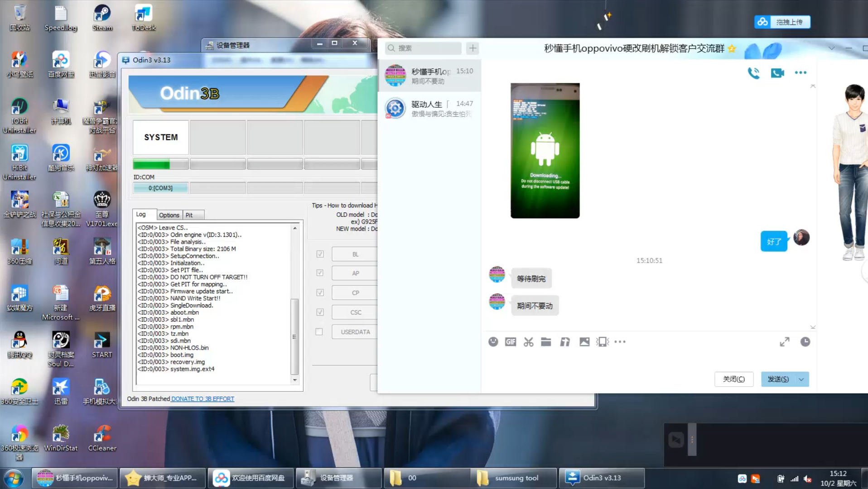Open DONATE TO 3B EFFORT link
Image resolution: width=868 pixels, height=489 pixels.
[x=203, y=399]
